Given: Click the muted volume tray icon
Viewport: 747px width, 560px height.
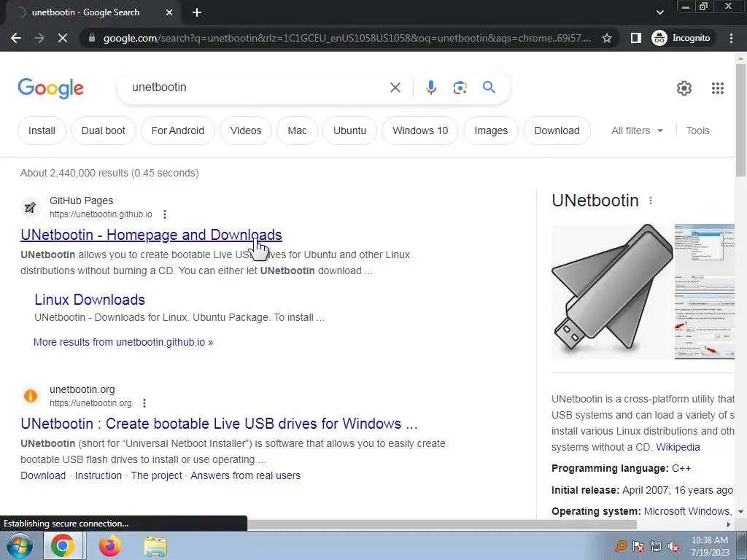Looking at the screenshot, I should click(x=673, y=546).
